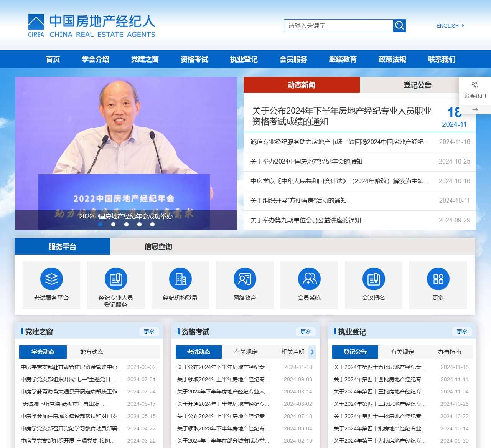Switch to the 登记公告 tab
The height and width of the screenshot is (448, 491).
click(x=417, y=85)
